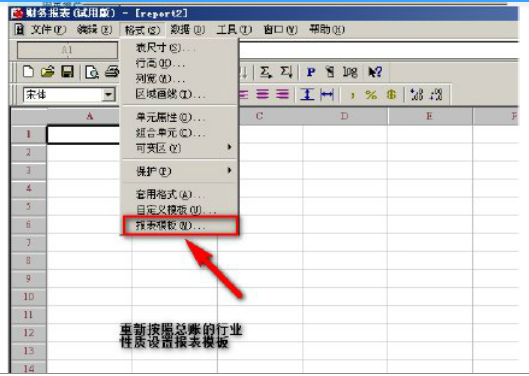Click the help pointer question-mark icon

coord(375,72)
